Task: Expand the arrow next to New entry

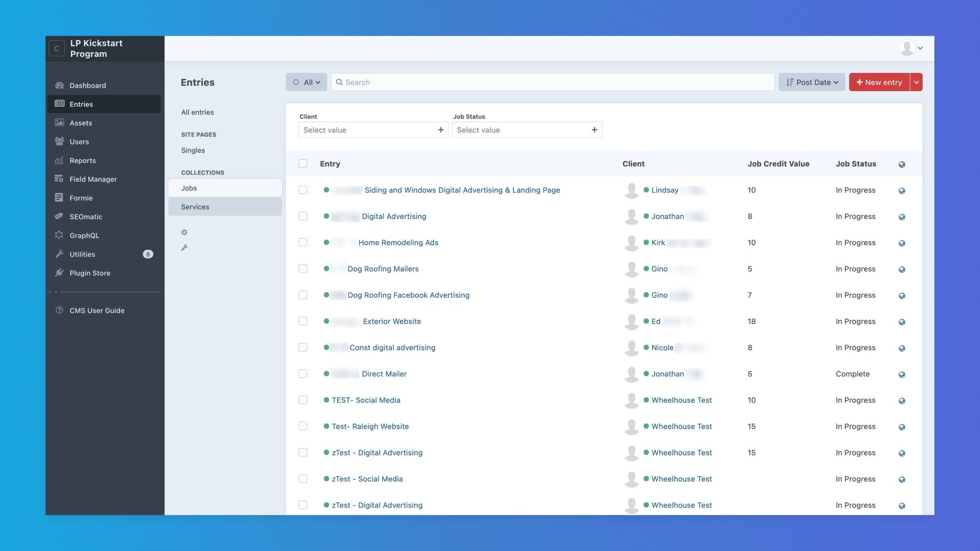Action: click(x=916, y=82)
